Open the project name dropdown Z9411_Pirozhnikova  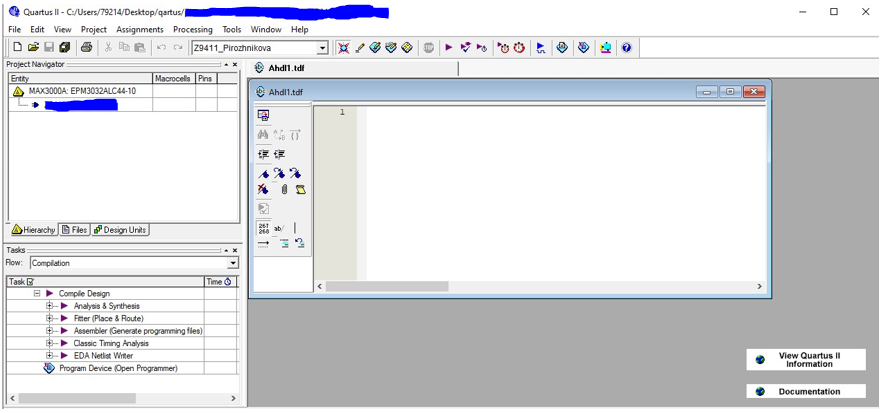point(322,48)
